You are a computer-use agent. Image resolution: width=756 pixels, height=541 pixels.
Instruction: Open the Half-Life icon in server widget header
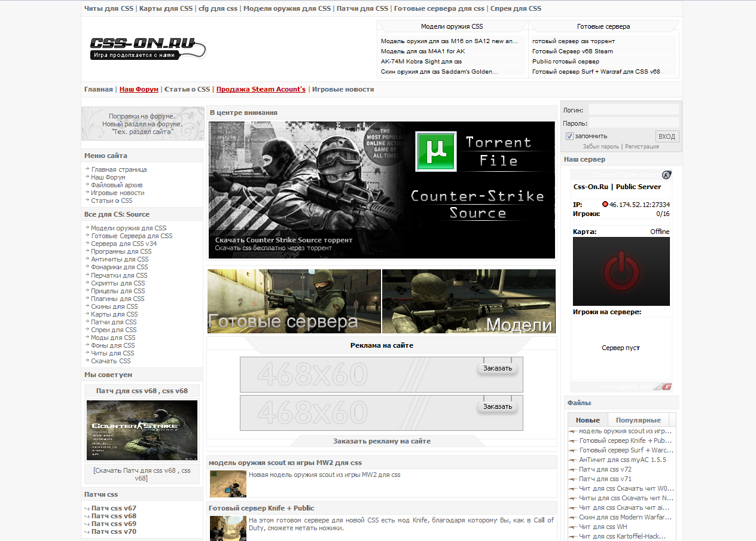click(x=666, y=175)
